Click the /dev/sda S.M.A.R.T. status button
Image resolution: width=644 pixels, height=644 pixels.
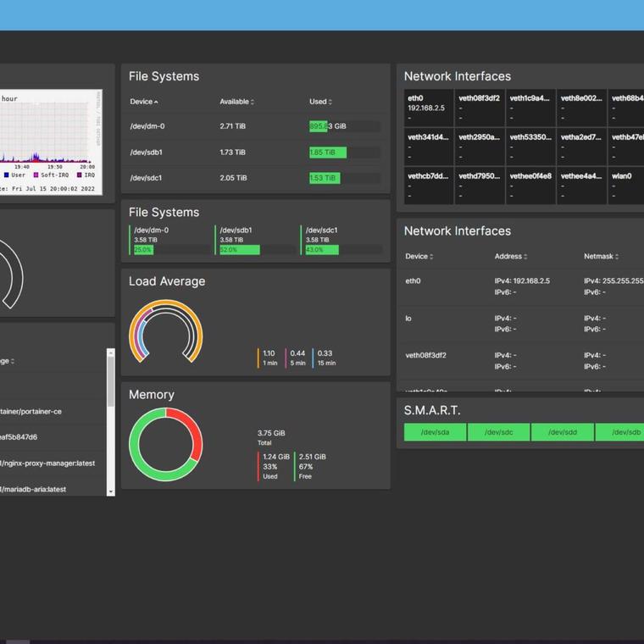tap(435, 432)
